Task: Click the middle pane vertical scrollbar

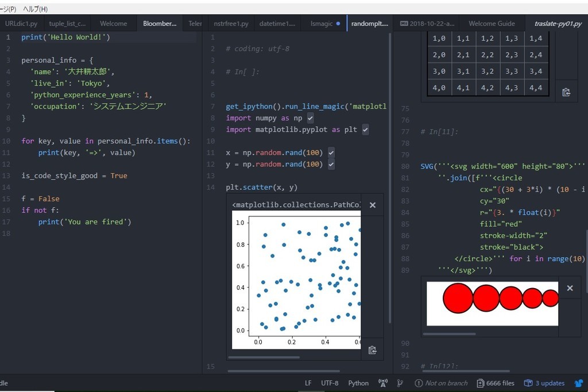Action: (x=390, y=178)
